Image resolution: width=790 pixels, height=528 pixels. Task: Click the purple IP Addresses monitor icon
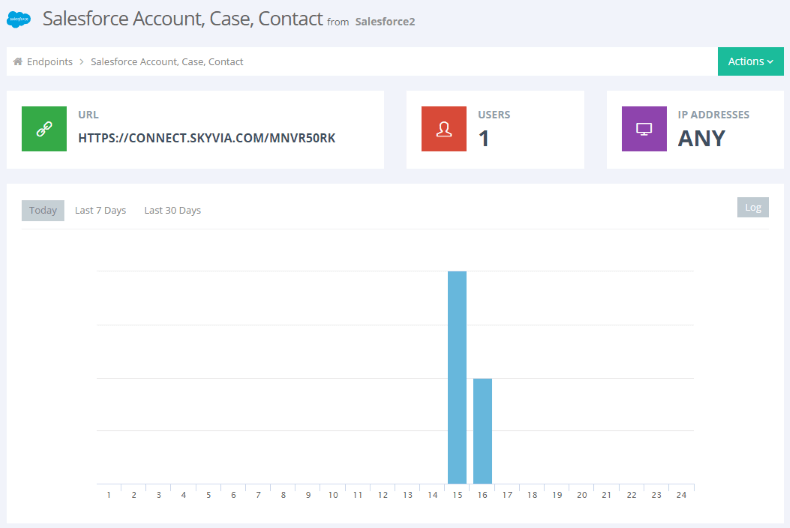(x=644, y=128)
